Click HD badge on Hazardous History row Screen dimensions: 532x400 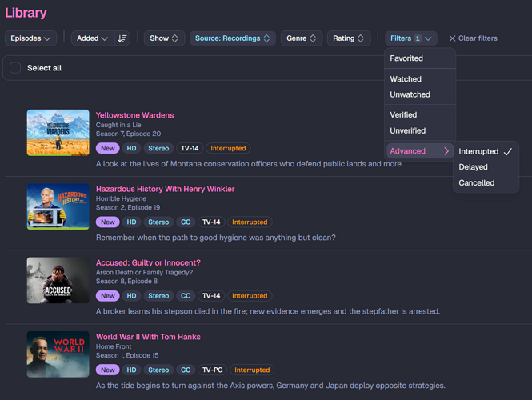[131, 222]
